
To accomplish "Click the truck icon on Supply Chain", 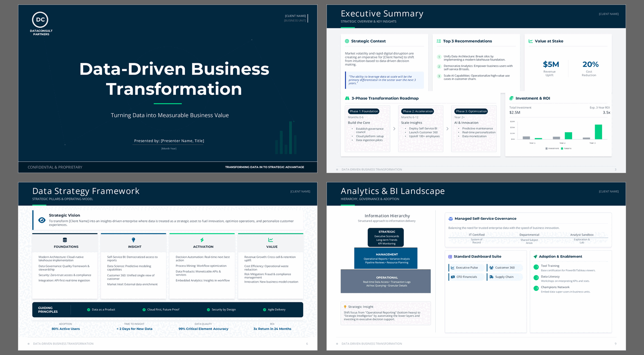I will [x=491, y=277].
